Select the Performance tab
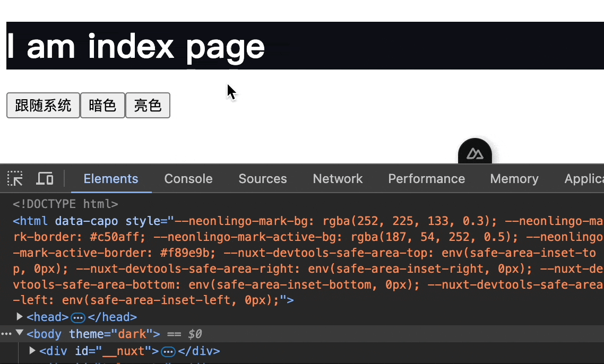The width and height of the screenshot is (604, 364). click(x=426, y=179)
